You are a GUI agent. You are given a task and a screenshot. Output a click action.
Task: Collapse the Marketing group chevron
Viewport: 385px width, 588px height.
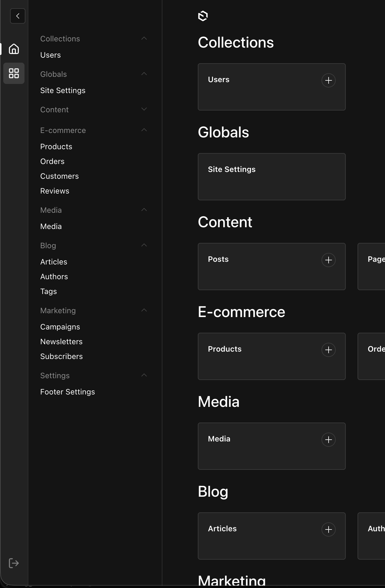(x=144, y=310)
